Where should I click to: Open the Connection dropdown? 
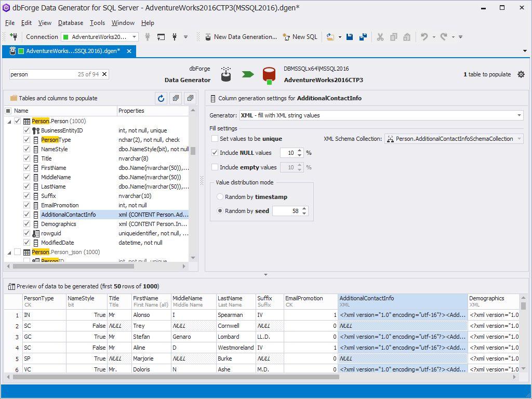coord(135,37)
